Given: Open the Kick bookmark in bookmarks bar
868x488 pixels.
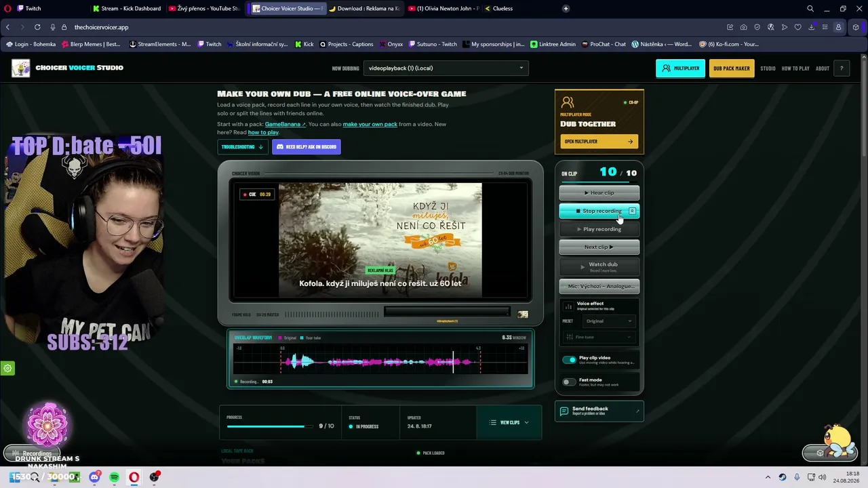Looking at the screenshot, I should (x=304, y=44).
